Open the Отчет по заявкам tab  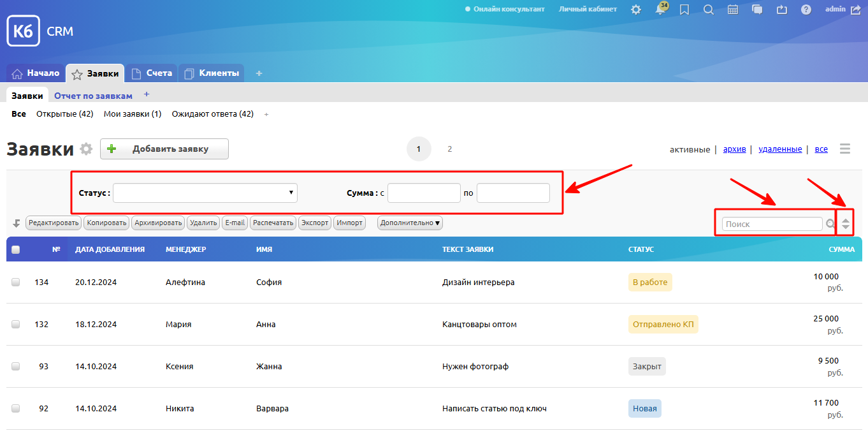tap(93, 96)
